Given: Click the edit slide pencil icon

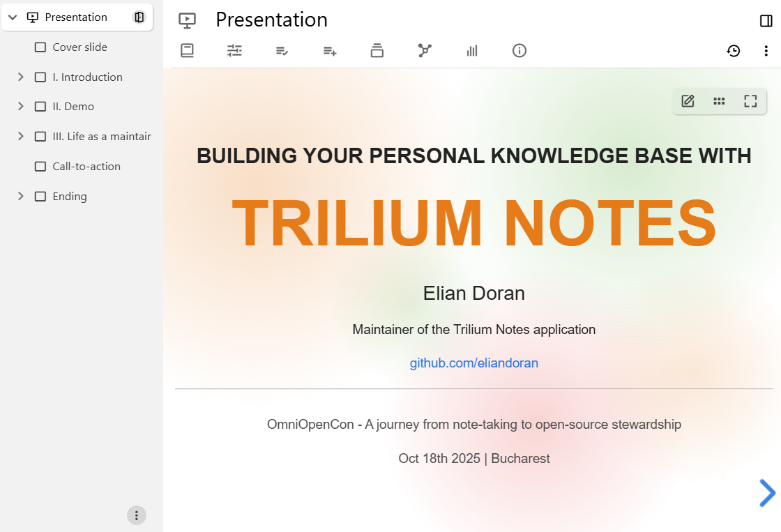Looking at the screenshot, I should coord(688,101).
